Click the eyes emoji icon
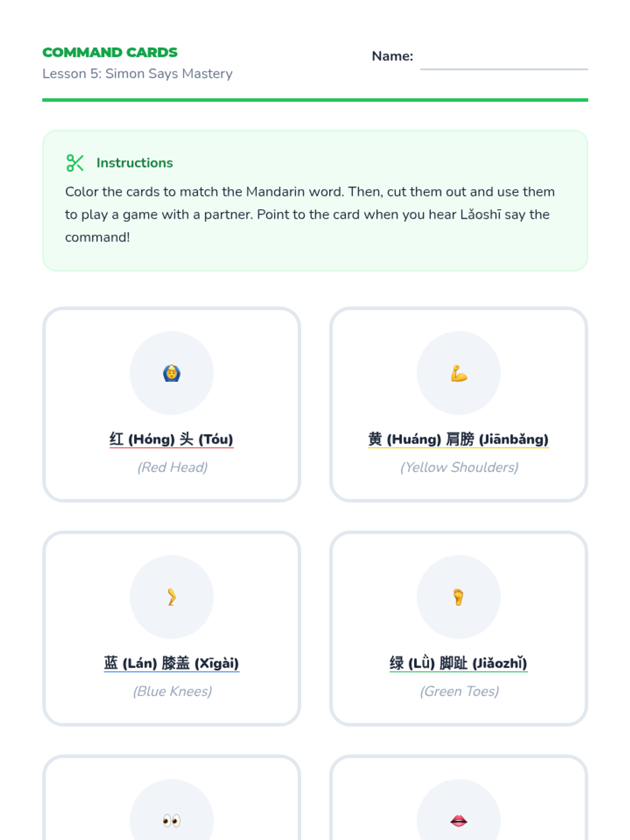This screenshot has height=840, width=630. [x=172, y=821]
